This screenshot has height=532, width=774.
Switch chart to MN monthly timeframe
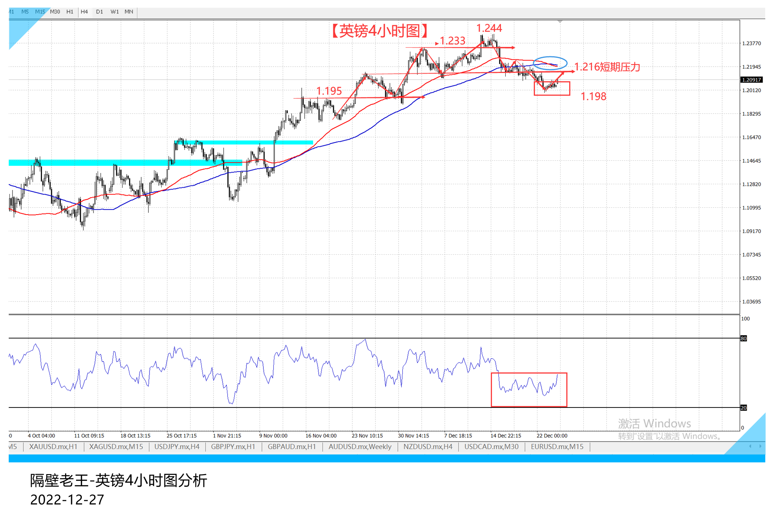(x=129, y=12)
